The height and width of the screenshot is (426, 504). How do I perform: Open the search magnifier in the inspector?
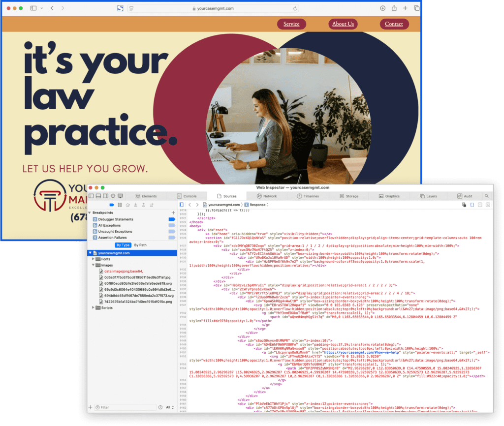(486, 196)
